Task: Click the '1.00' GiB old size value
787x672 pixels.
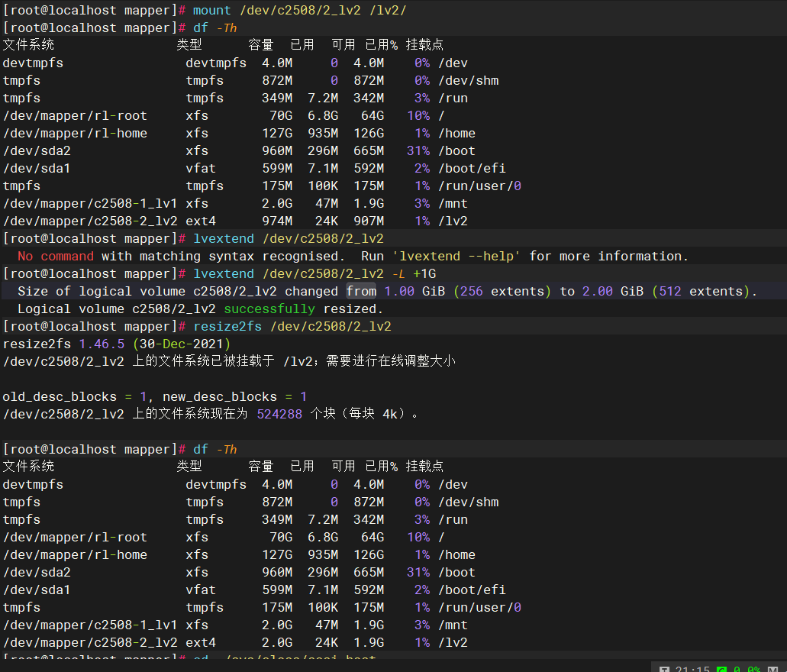Action: tap(399, 291)
